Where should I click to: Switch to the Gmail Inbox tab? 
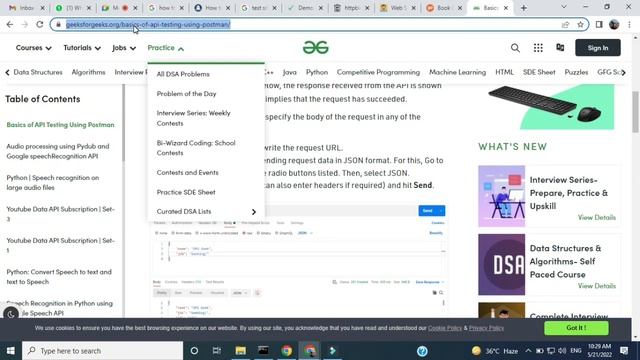[x=27, y=8]
